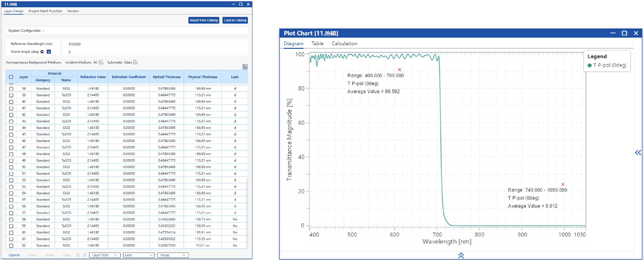Open the Calculation tab in Plot Chart

click(344, 43)
